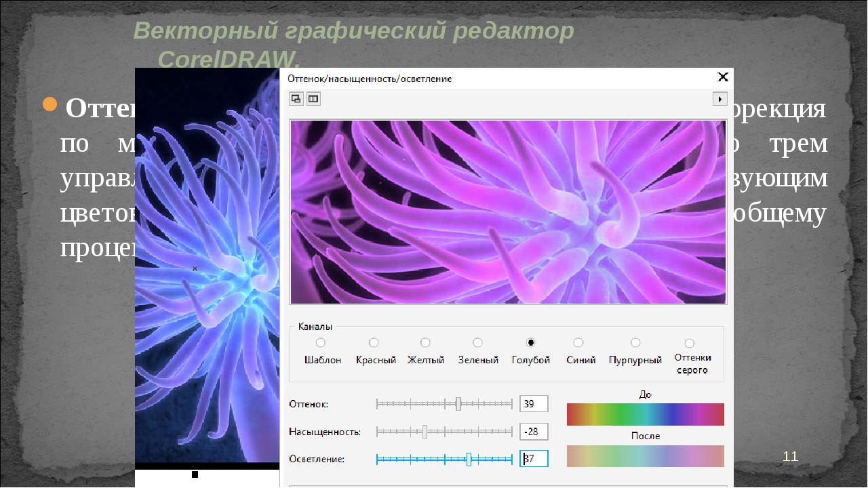The image size is (868, 488).
Task: Click the До color spectrum bar
Action: pos(646,414)
